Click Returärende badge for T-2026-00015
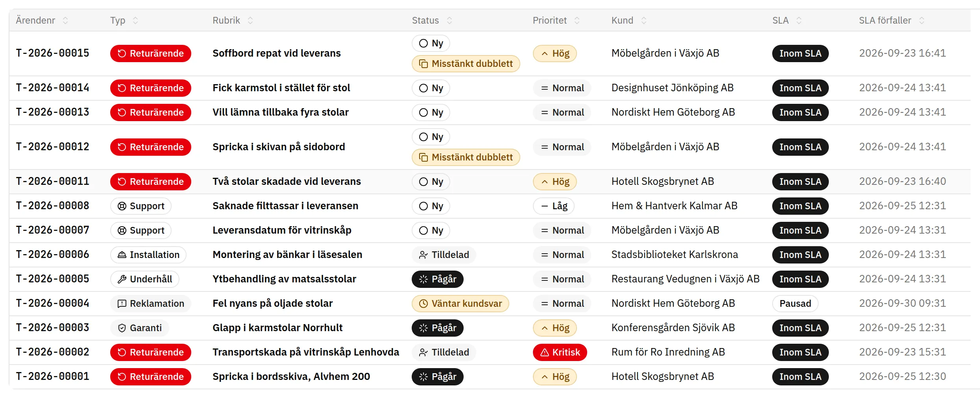The image size is (980, 398). (x=151, y=53)
